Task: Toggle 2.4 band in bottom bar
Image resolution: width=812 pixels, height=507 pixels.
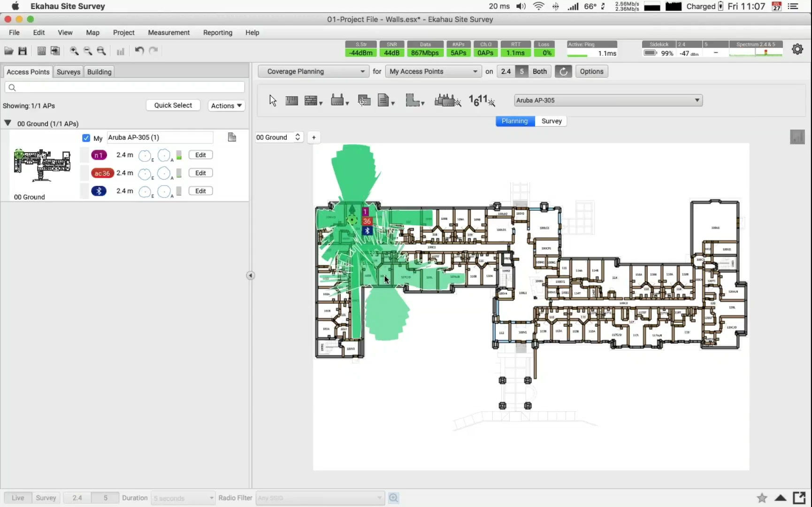Action: 77,498
